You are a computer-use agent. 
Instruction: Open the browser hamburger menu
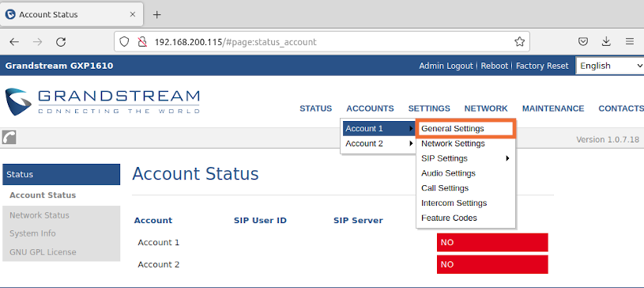[x=630, y=42]
